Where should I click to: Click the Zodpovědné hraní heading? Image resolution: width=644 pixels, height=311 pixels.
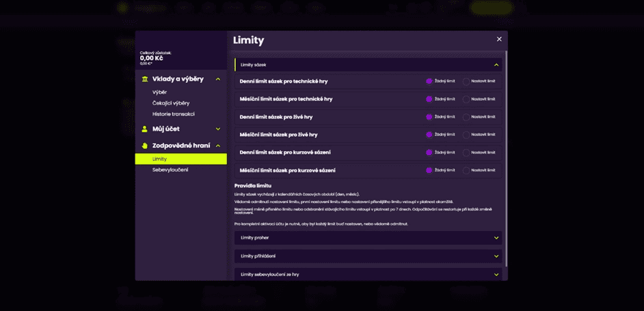pos(181,146)
